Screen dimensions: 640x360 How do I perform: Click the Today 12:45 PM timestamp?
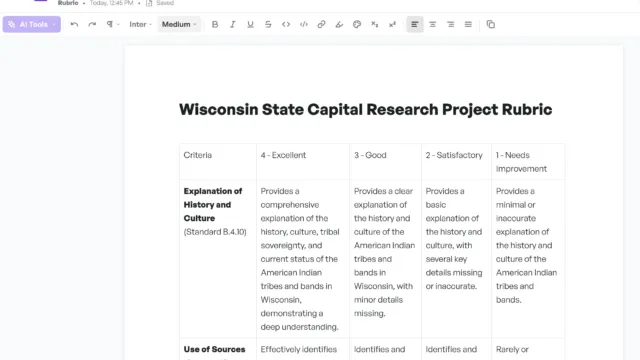(111, 3)
